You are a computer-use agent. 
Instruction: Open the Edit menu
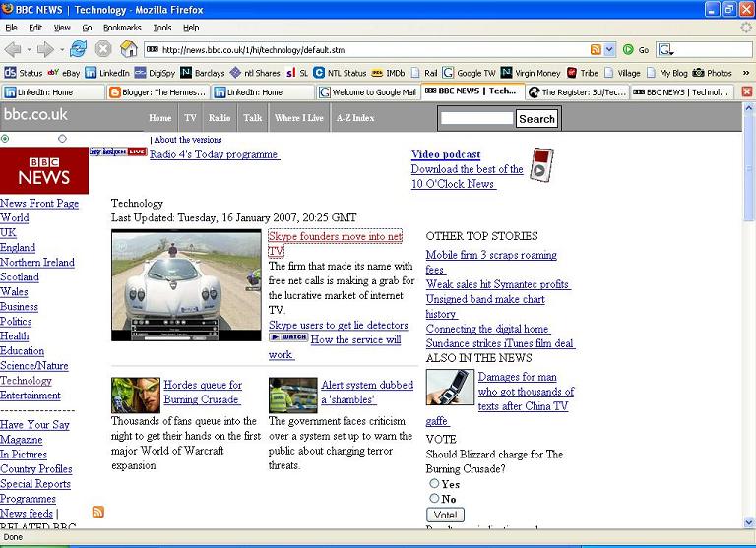(x=35, y=28)
